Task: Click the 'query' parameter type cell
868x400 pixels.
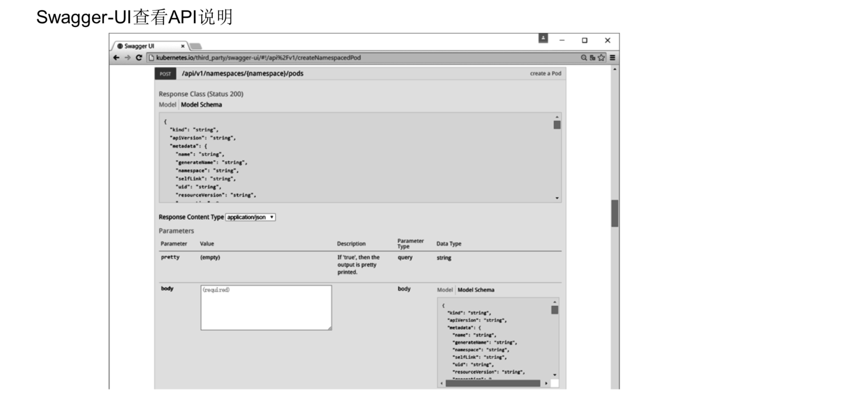Action: point(405,257)
